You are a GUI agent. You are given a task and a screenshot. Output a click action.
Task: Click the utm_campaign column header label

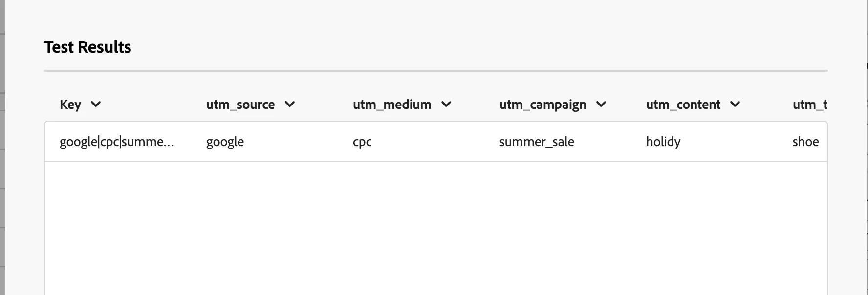542,104
